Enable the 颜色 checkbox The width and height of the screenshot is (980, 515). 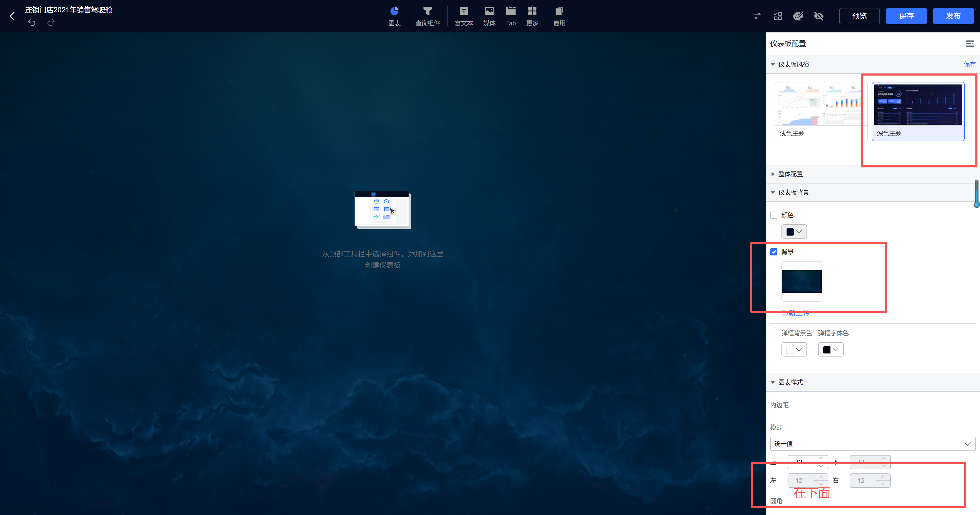pos(774,215)
